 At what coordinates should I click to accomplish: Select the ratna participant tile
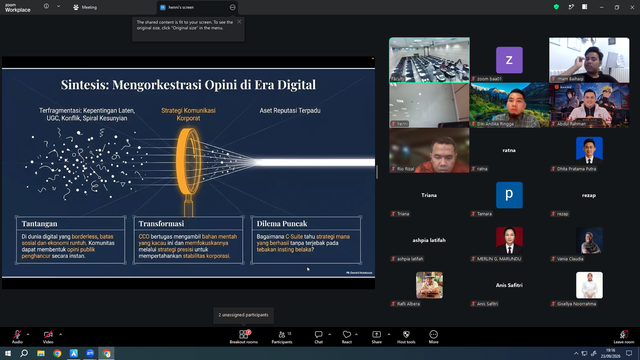pos(509,150)
